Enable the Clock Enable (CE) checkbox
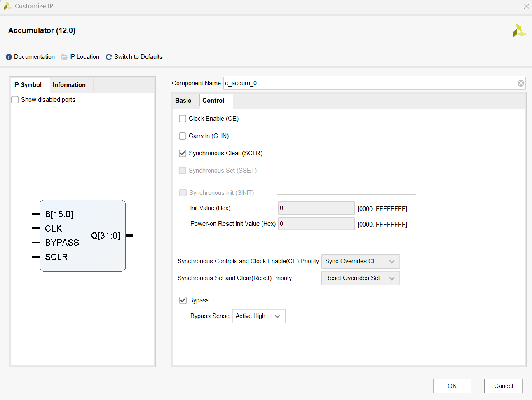The width and height of the screenshot is (532, 400). (183, 118)
